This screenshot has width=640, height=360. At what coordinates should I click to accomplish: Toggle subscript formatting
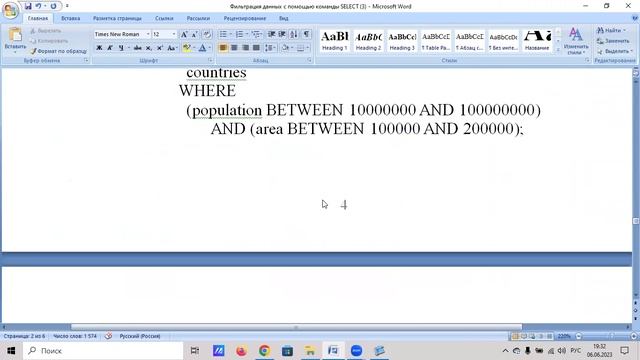point(149,48)
